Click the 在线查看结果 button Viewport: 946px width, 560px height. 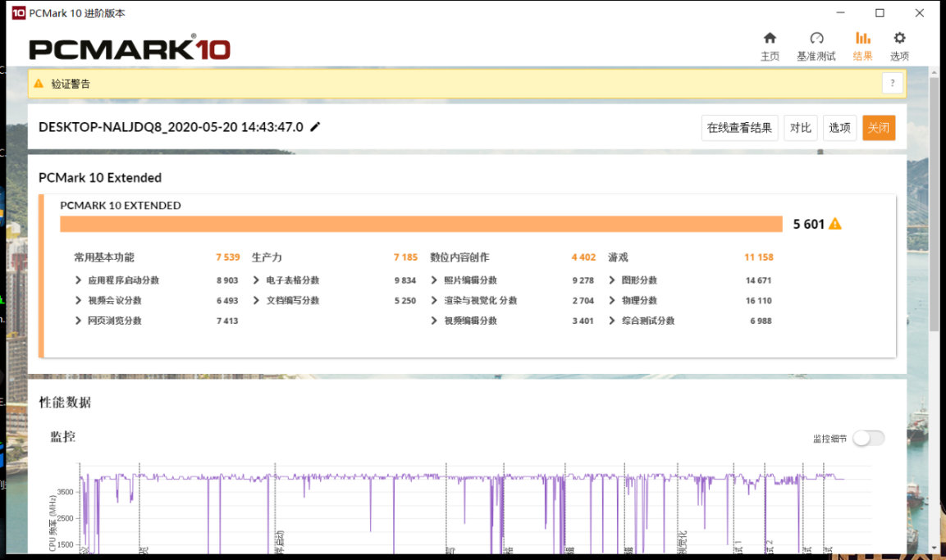(x=739, y=127)
